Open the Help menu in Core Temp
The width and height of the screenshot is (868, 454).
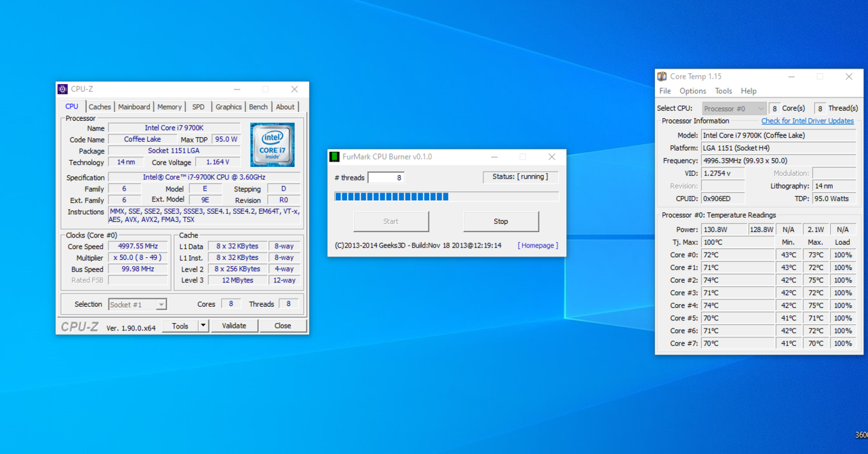749,91
